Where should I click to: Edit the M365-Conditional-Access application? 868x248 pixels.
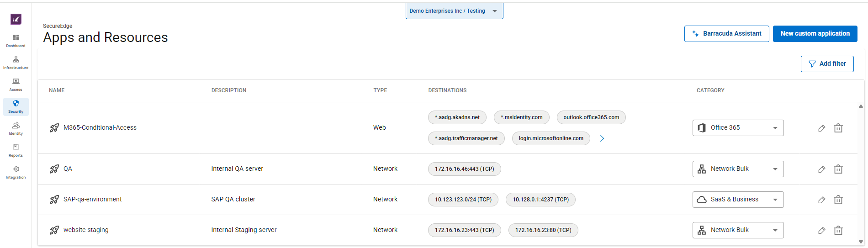pos(821,128)
